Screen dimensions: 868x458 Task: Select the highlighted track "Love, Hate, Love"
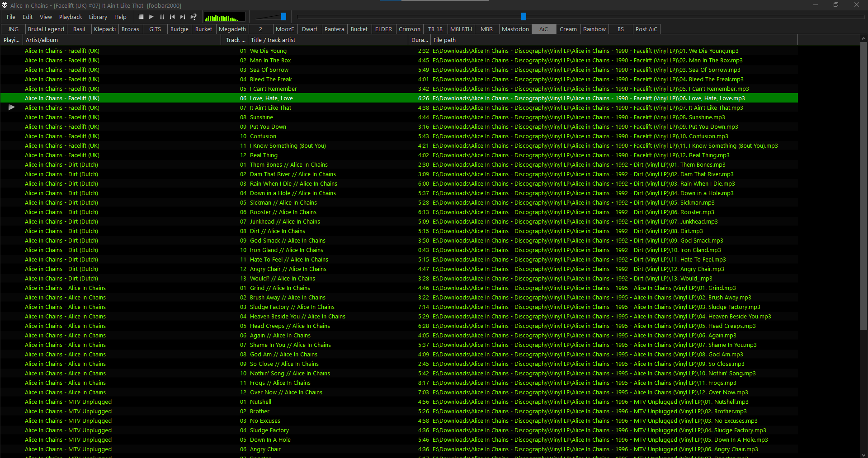tap(399, 98)
